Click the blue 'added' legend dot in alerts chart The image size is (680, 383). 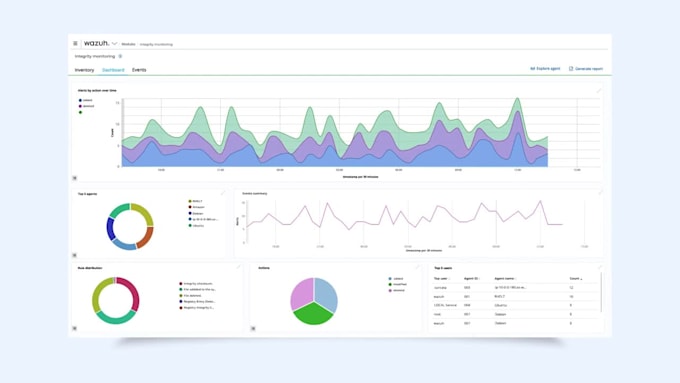pos(80,100)
